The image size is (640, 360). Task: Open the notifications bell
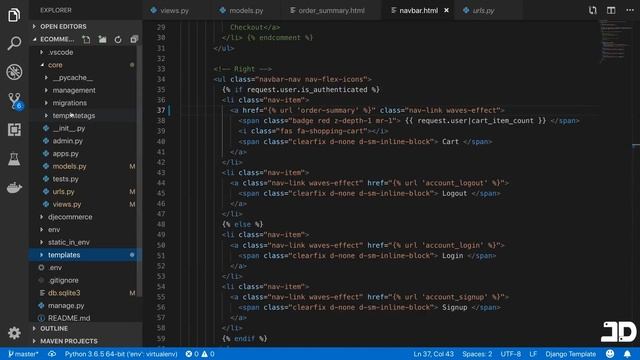point(627,354)
